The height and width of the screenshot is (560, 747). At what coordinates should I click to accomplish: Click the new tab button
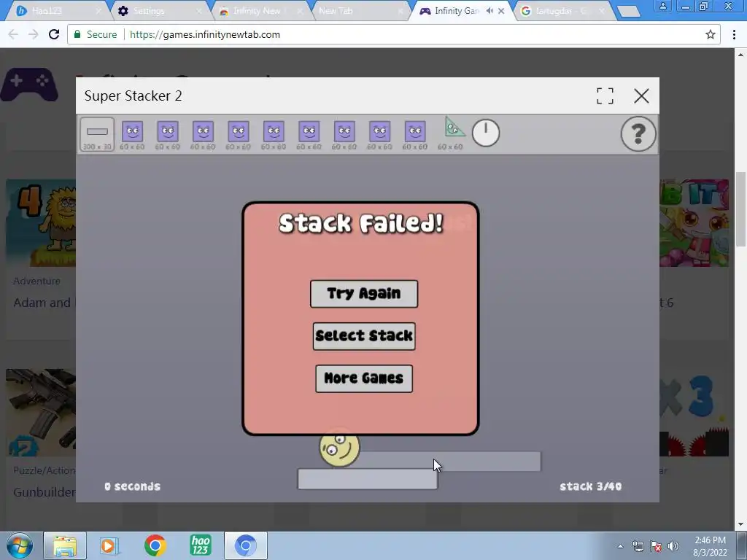(x=629, y=12)
